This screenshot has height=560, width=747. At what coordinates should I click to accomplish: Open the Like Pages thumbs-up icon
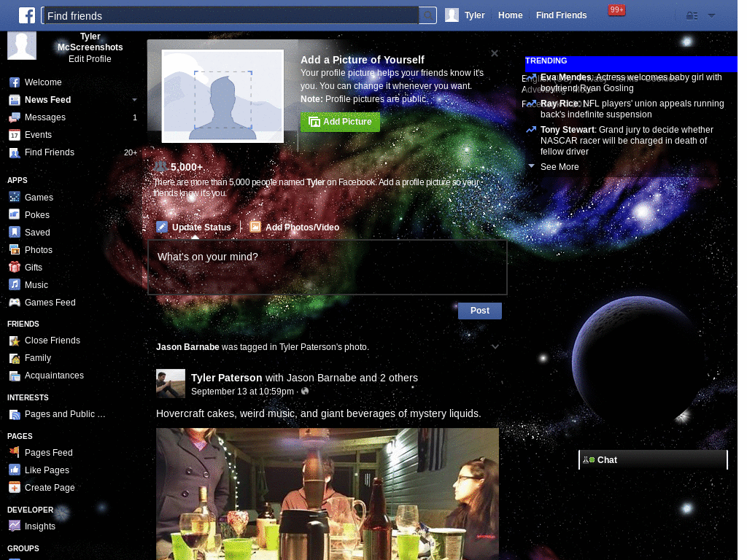(x=15, y=470)
